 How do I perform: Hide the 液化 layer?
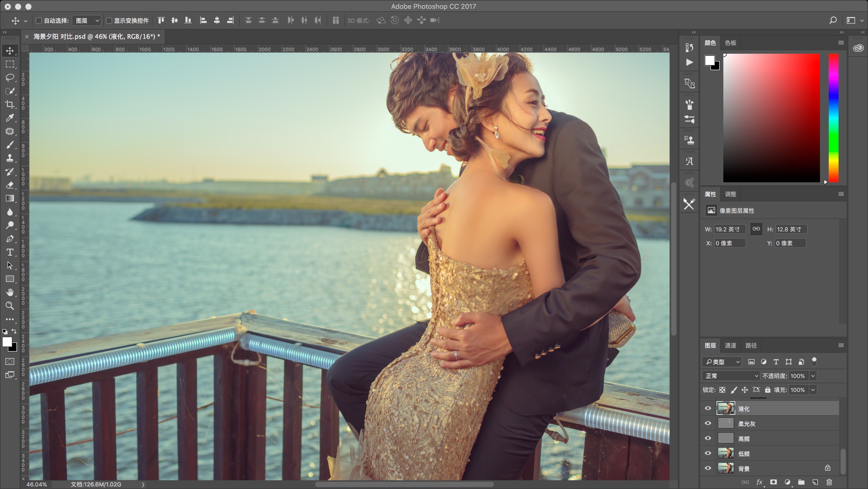708,408
